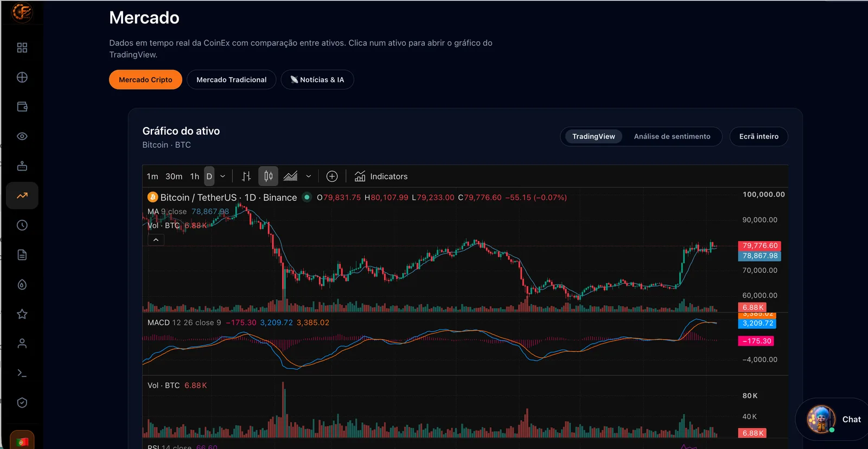This screenshot has width=868, height=449.
Task: Click the Gráfico do ativo heading
Action: coord(181,131)
